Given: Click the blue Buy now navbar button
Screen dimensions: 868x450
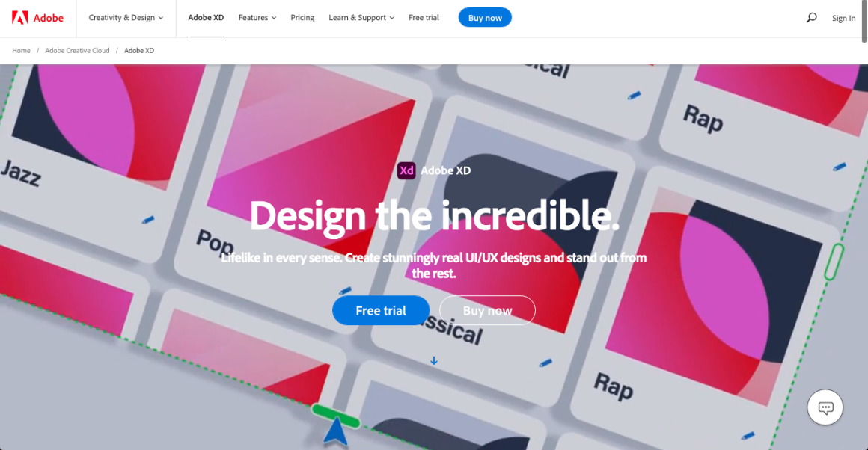Looking at the screenshot, I should (x=485, y=18).
